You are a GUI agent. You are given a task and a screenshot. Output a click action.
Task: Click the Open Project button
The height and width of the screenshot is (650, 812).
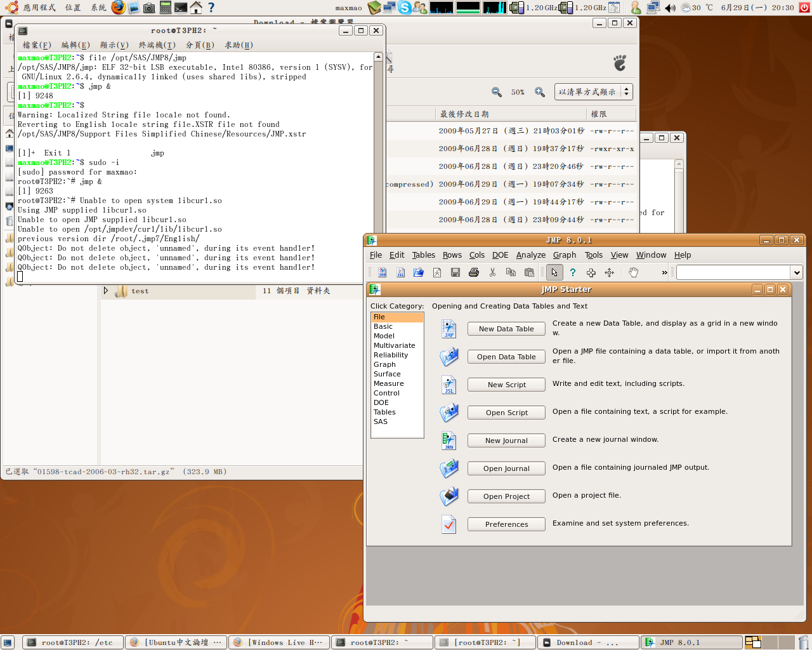[x=506, y=496]
